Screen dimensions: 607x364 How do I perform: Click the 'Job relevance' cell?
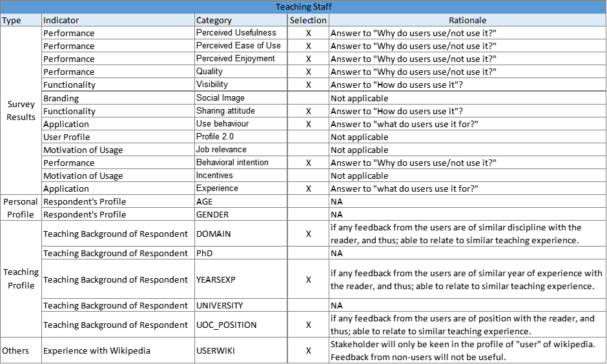[x=241, y=150]
